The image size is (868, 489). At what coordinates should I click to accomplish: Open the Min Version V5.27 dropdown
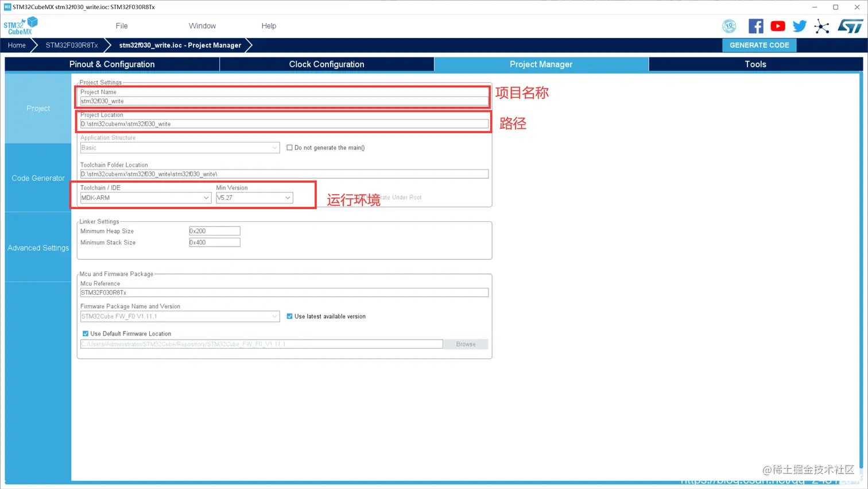tap(254, 198)
